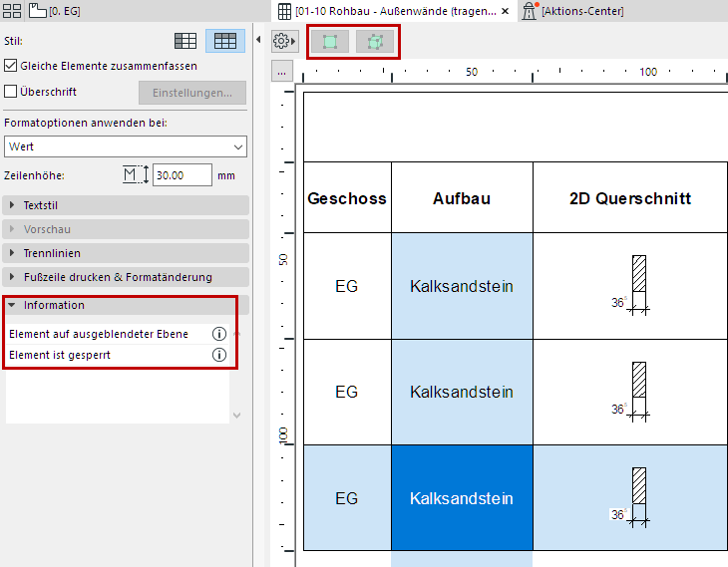
Task: Select the highlighted second table style icon
Action: coord(225,41)
